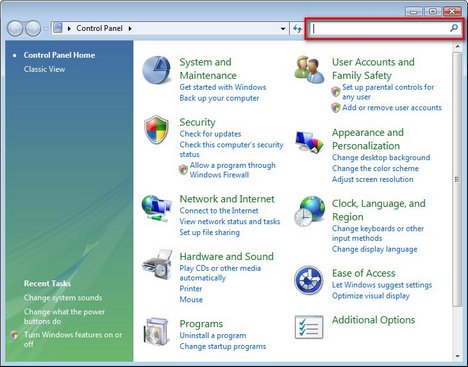The width and height of the screenshot is (468, 367).
Task: Click Play CDs or other media automatically
Action: [x=220, y=273]
